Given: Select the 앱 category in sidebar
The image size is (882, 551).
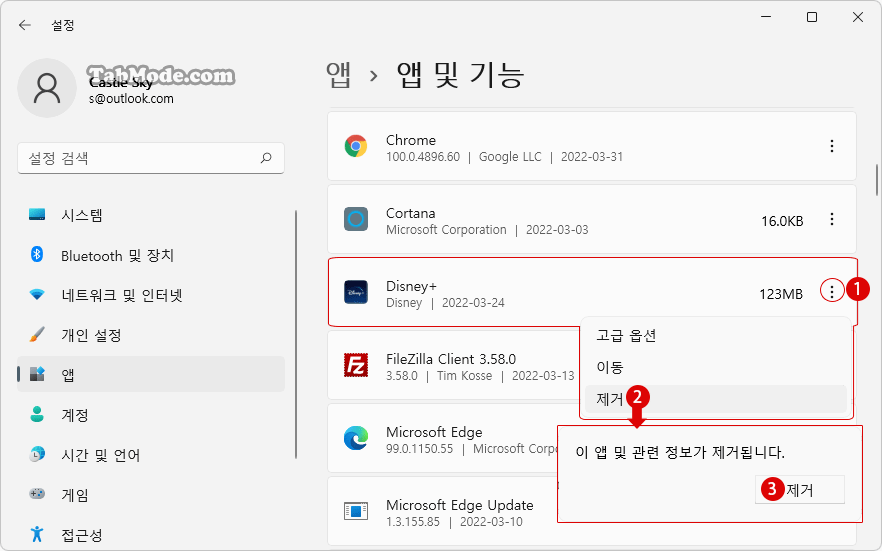Looking at the screenshot, I should [x=151, y=374].
